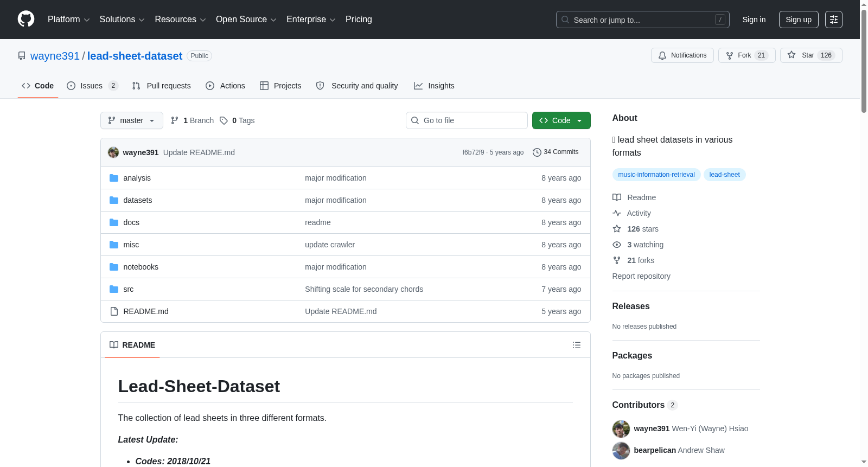Viewport: 868px width, 467px height.
Task: Switch to the Projects tab
Action: point(280,86)
